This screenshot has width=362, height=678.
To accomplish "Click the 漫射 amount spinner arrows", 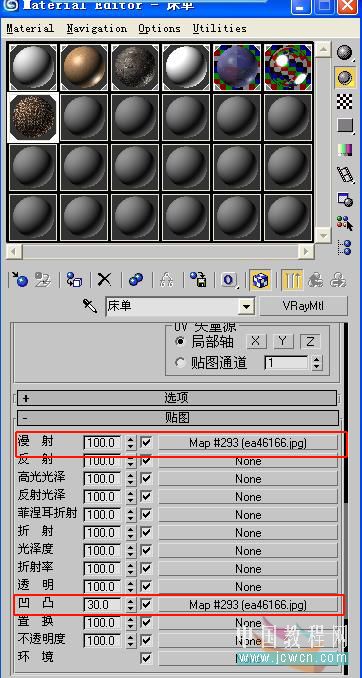I will click(131, 442).
